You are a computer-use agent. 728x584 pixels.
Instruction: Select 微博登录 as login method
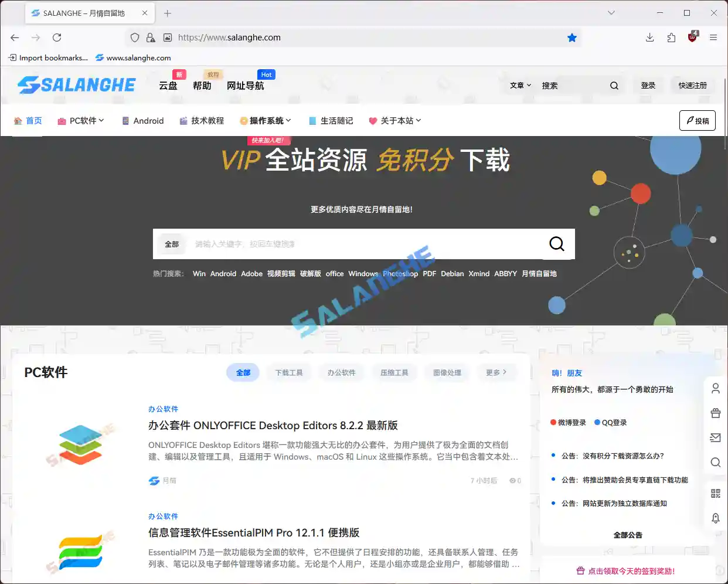(x=567, y=422)
